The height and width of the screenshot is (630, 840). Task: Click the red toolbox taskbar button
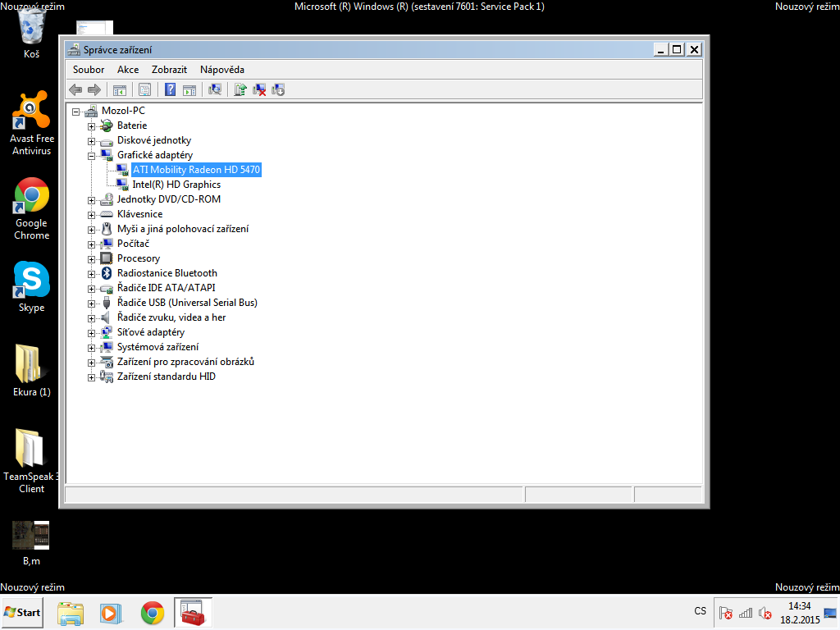tap(193, 613)
